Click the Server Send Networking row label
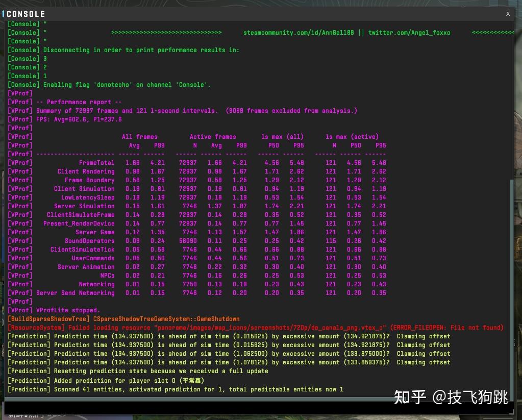 [75, 292]
